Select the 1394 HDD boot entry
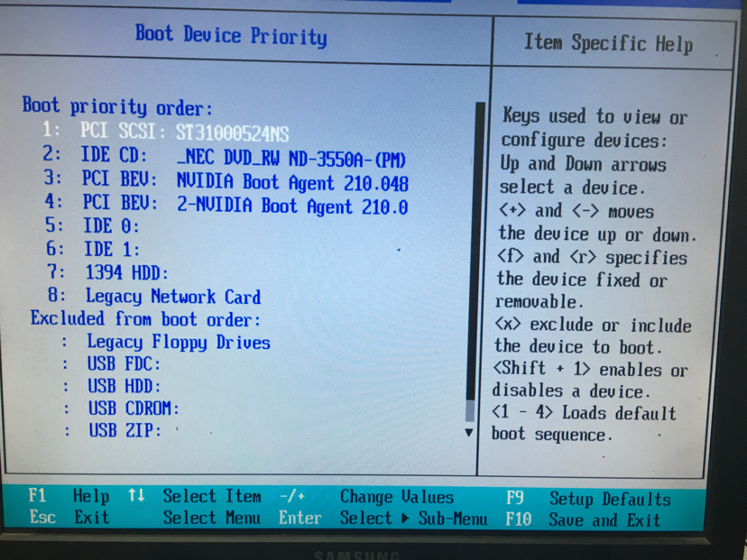The height and width of the screenshot is (560, 747). (x=107, y=272)
